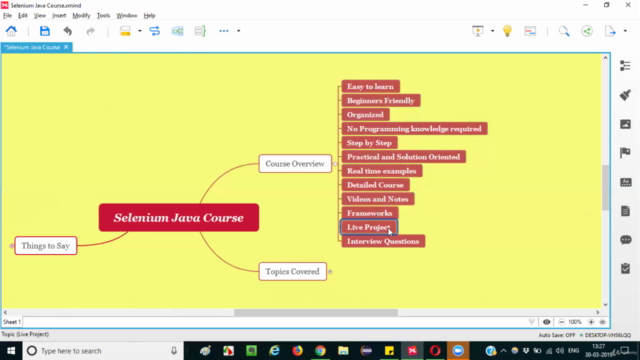Collapse the Course Overview branch
640x360 pixels.
tap(336, 164)
